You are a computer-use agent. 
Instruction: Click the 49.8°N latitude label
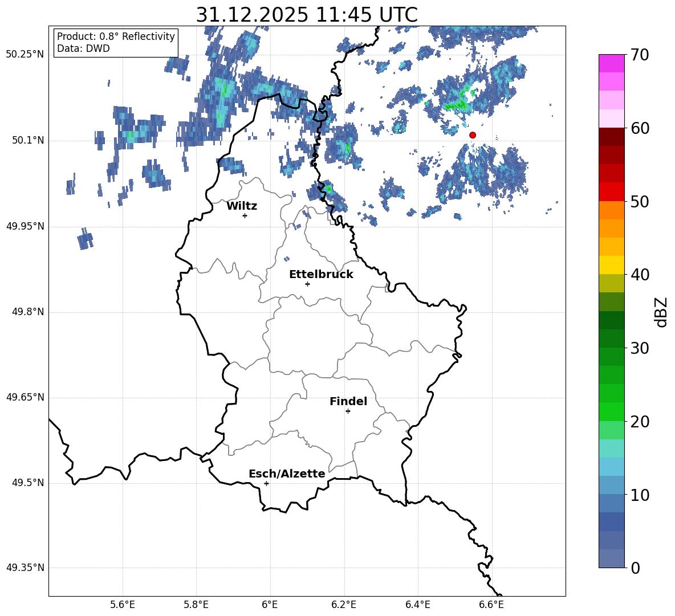28,312
